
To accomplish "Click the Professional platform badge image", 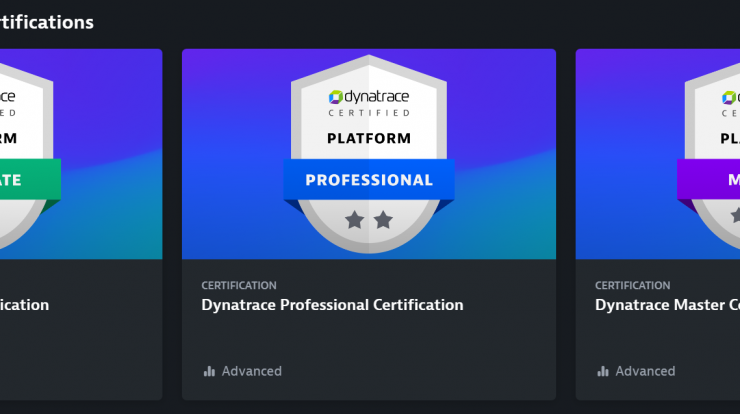I will (x=369, y=154).
